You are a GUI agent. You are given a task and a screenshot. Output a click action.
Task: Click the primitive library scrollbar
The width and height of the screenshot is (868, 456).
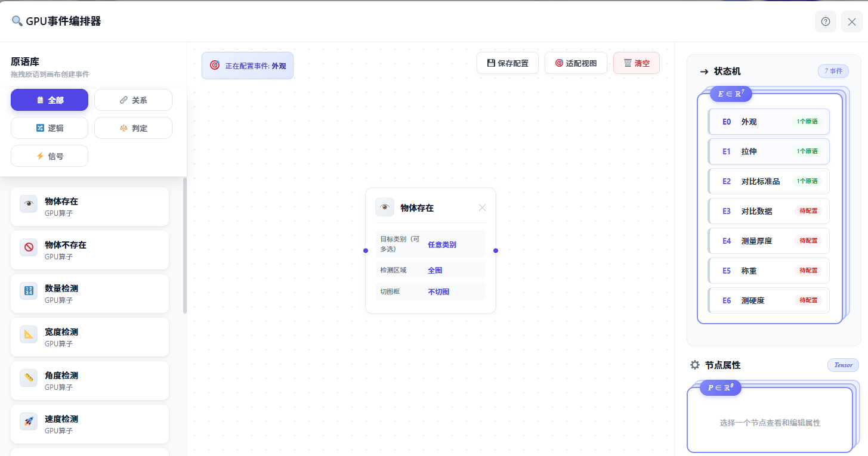(x=185, y=245)
